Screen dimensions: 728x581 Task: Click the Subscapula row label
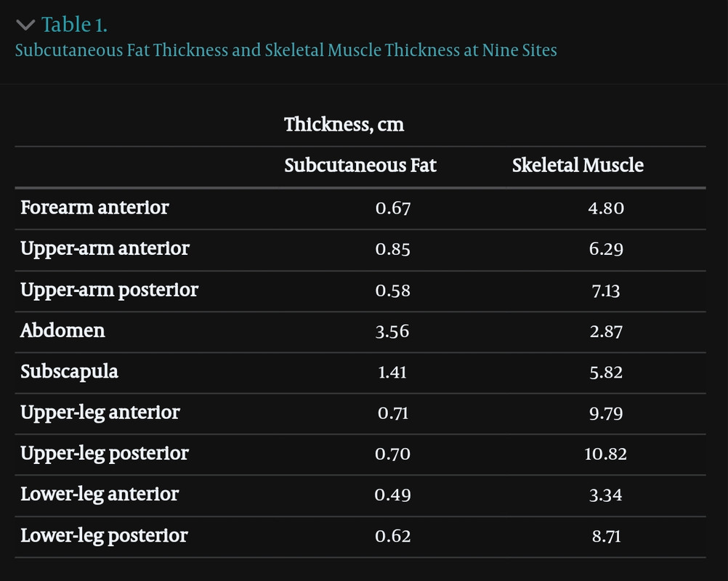tap(69, 372)
